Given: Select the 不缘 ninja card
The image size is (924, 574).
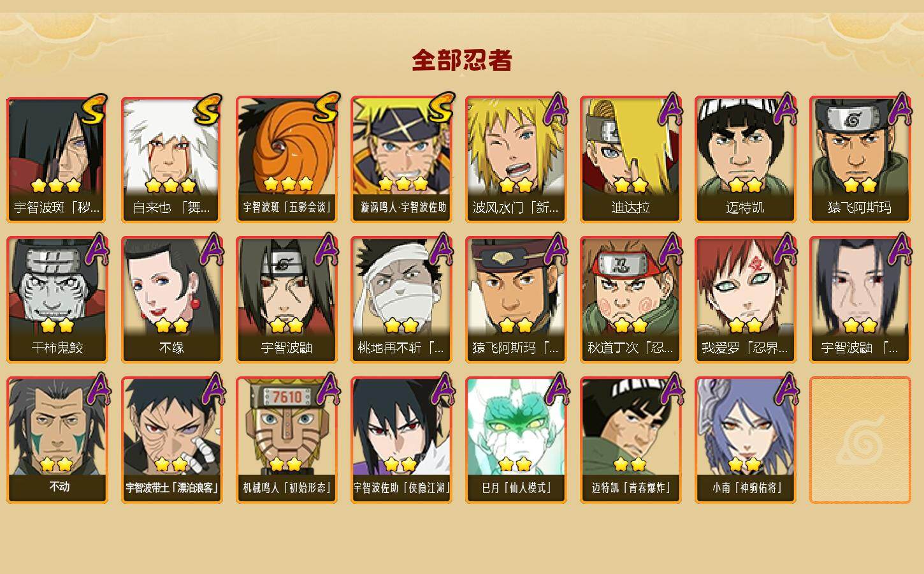Looking at the screenshot, I should (x=171, y=300).
